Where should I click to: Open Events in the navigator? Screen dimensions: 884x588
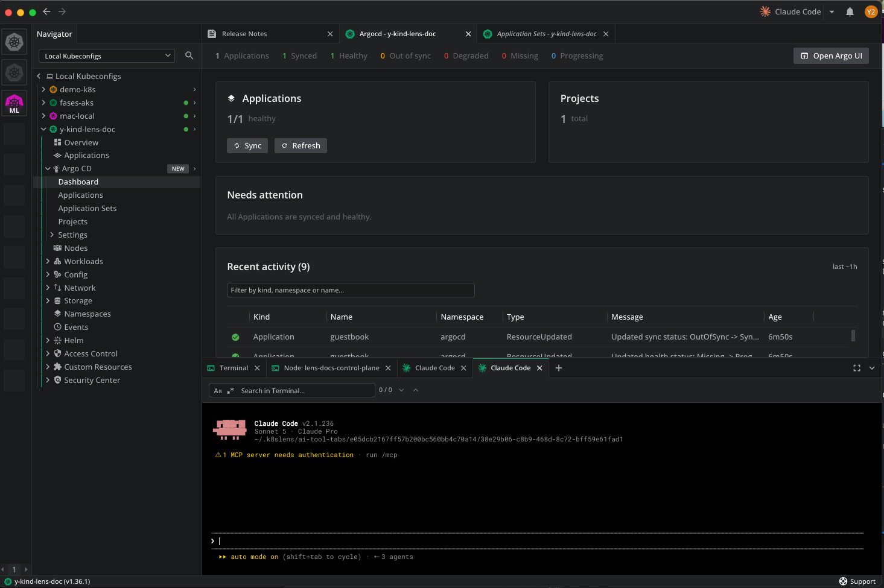click(76, 327)
